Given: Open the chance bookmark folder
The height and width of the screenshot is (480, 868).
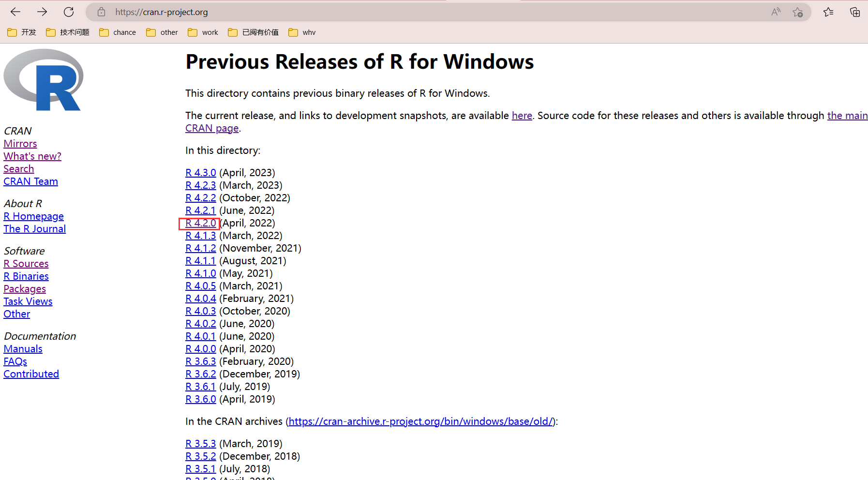Looking at the screenshot, I should coord(118,32).
